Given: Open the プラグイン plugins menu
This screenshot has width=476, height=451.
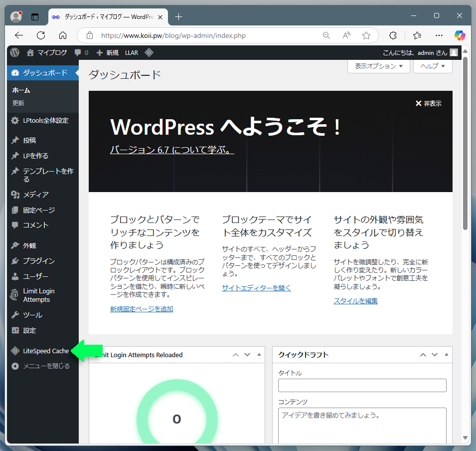Looking at the screenshot, I should coord(43,261).
